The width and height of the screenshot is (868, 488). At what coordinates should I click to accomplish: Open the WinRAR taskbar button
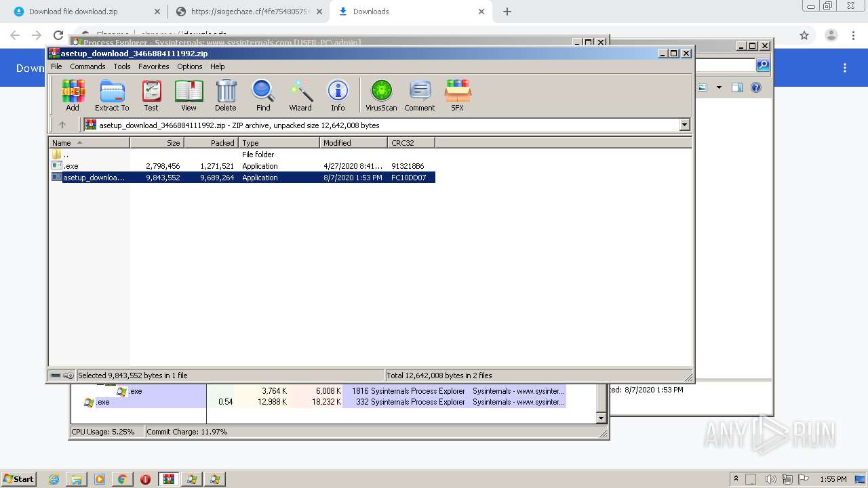tap(168, 479)
